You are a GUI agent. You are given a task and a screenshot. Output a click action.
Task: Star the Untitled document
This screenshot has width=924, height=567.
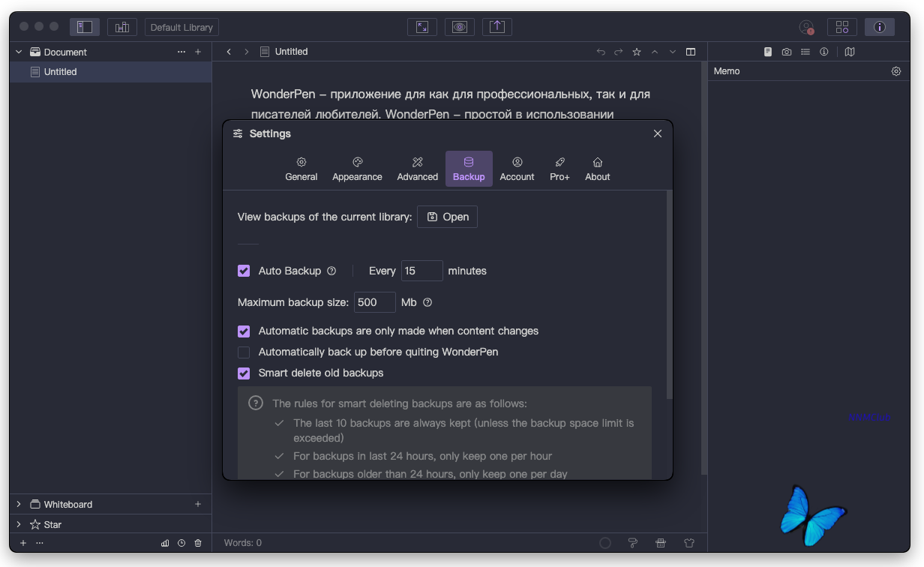point(637,52)
